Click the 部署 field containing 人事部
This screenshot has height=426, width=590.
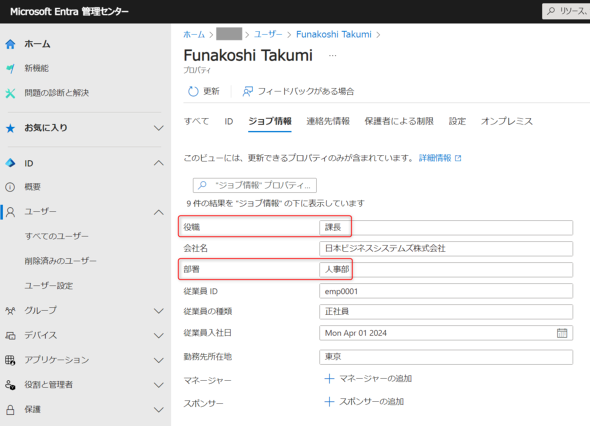coord(446,270)
